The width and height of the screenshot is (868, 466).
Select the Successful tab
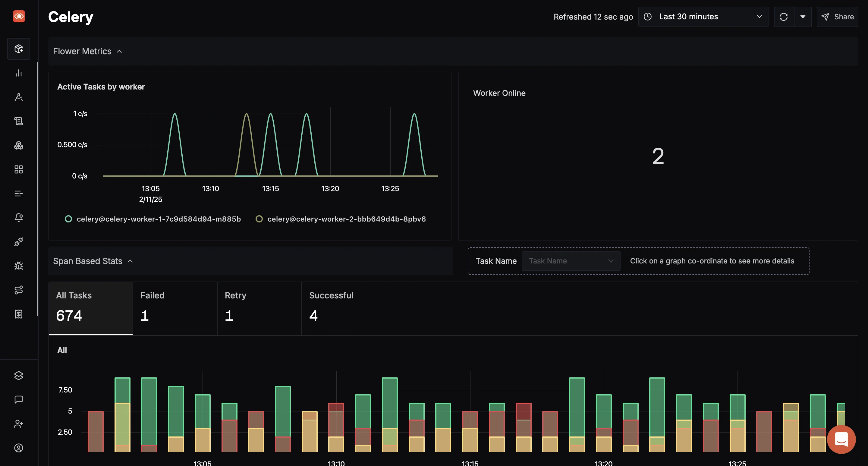(344, 308)
